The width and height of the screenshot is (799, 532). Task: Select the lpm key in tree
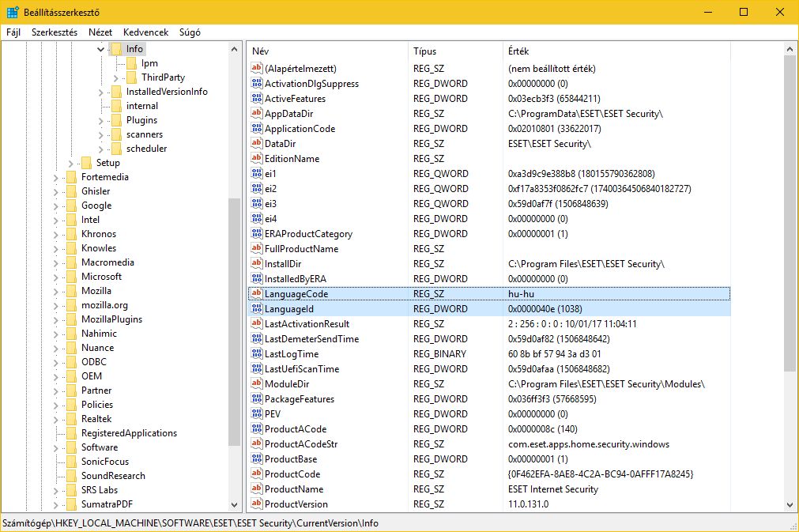point(150,63)
